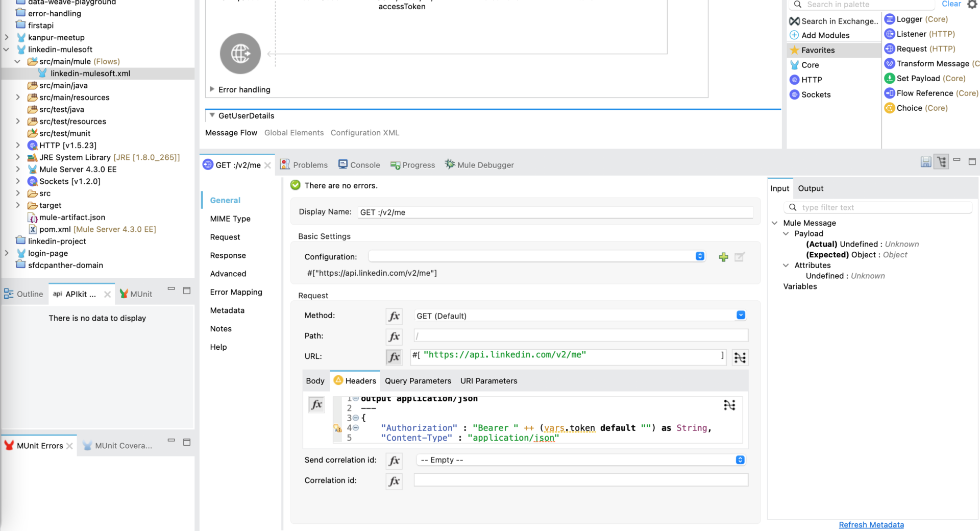Add a new Configuration with the green plus
This screenshot has width=980, height=531.
coord(723,257)
